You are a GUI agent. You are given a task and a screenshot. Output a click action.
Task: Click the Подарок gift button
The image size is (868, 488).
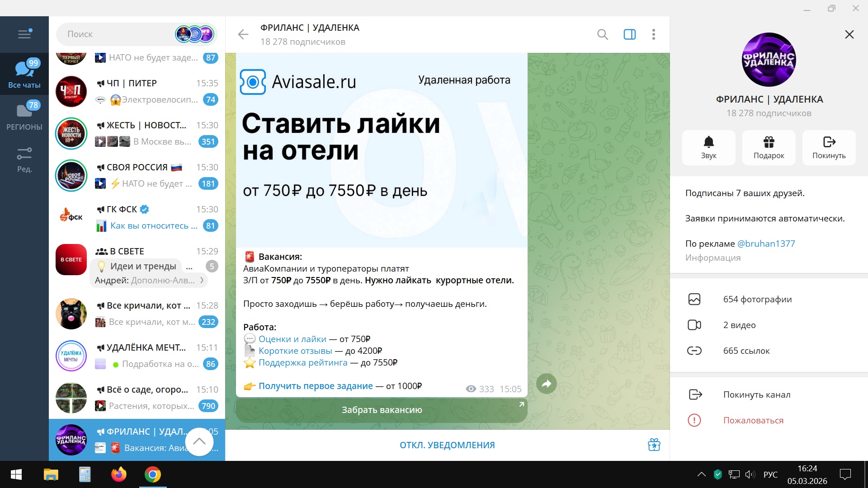click(x=769, y=147)
